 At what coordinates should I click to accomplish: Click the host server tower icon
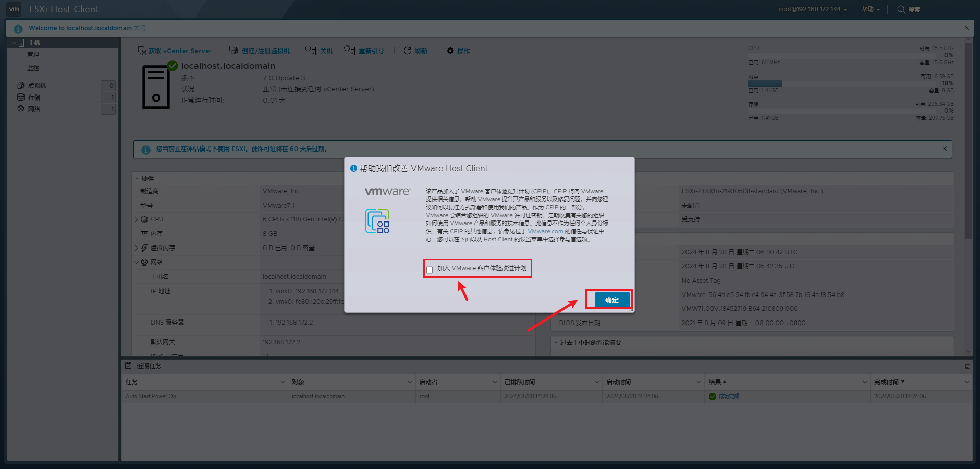pyautogui.click(x=156, y=87)
